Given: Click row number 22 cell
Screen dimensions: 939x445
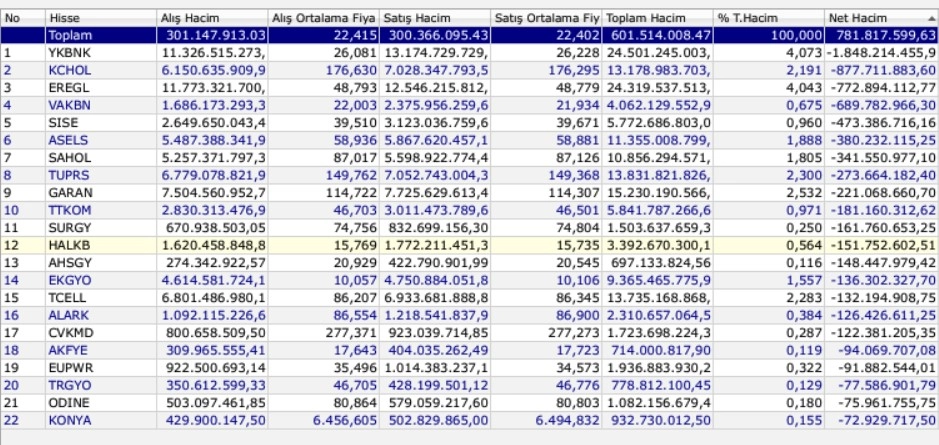Looking at the screenshot, I should click(x=11, y=420).
